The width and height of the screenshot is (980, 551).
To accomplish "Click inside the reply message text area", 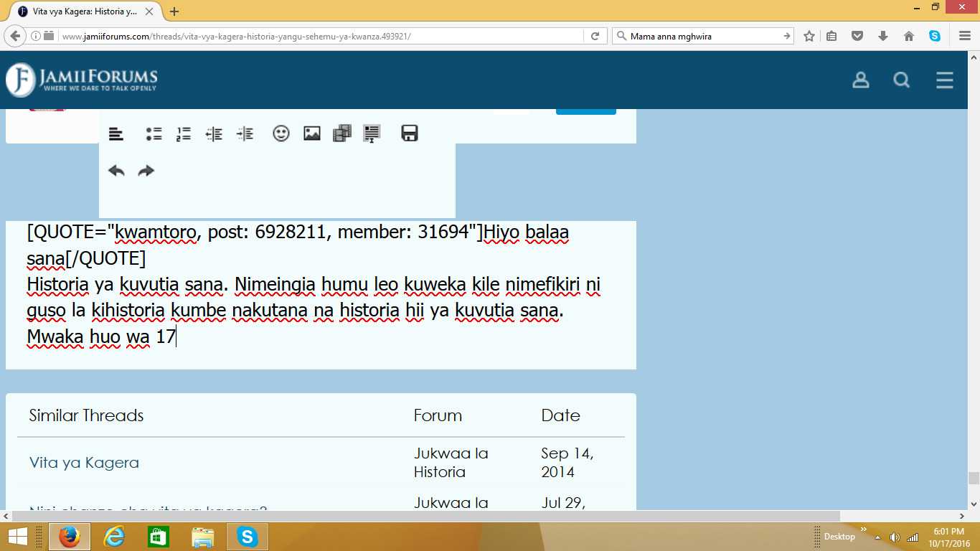I will tap(321, 295).
